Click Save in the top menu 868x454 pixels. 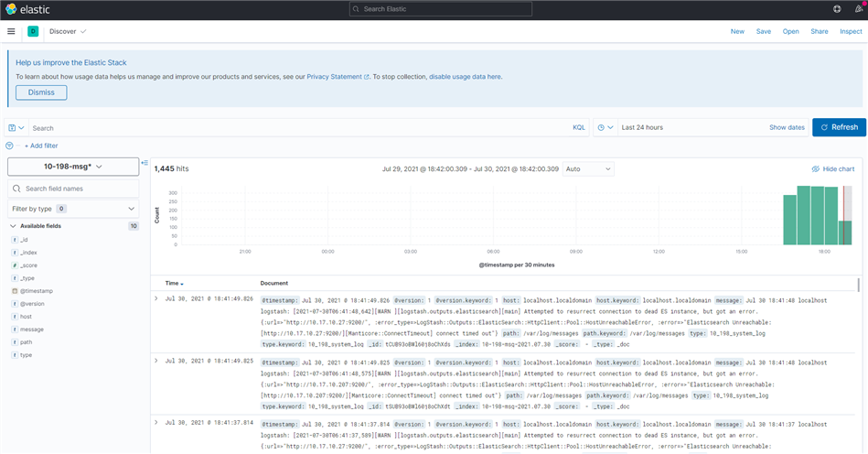point(764,31)
